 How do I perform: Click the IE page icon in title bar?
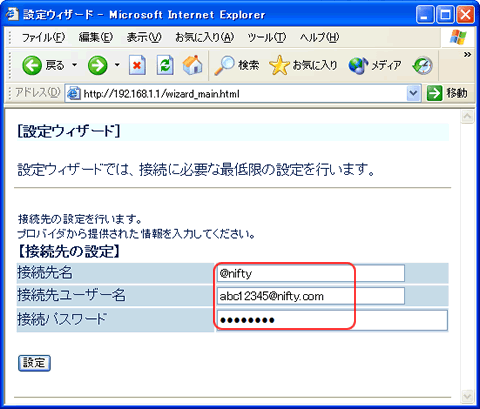[x=12, y=14]
